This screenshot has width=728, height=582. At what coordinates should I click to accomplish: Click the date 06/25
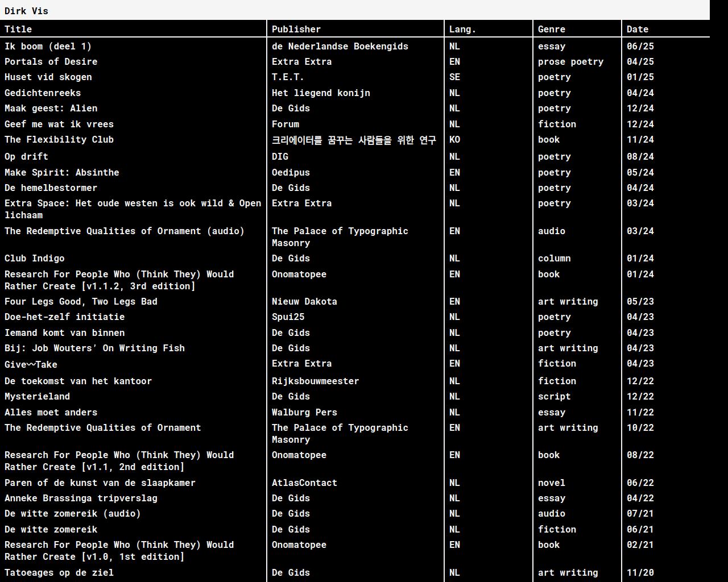pos(640,46)
